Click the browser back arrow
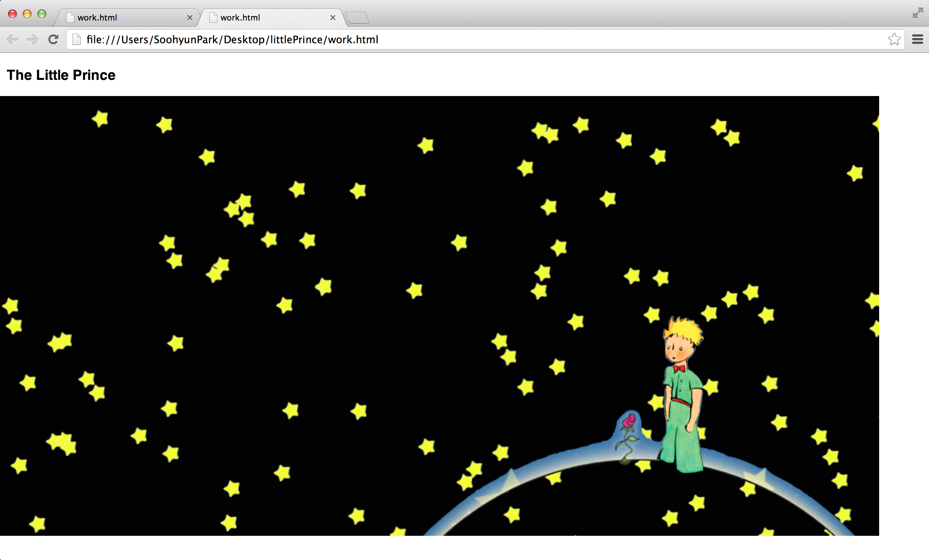The image size is (929, 560). click(x=12, y=39)
